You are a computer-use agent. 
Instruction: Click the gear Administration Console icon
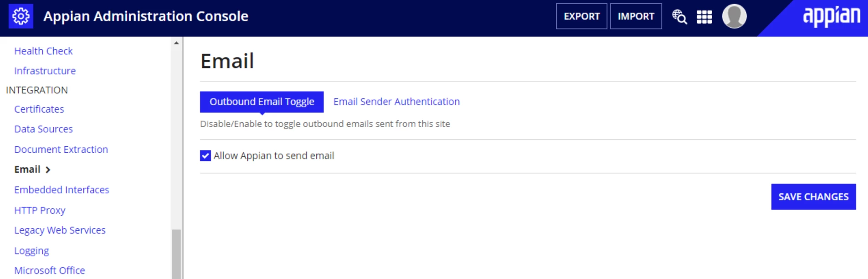coord(21,16)
